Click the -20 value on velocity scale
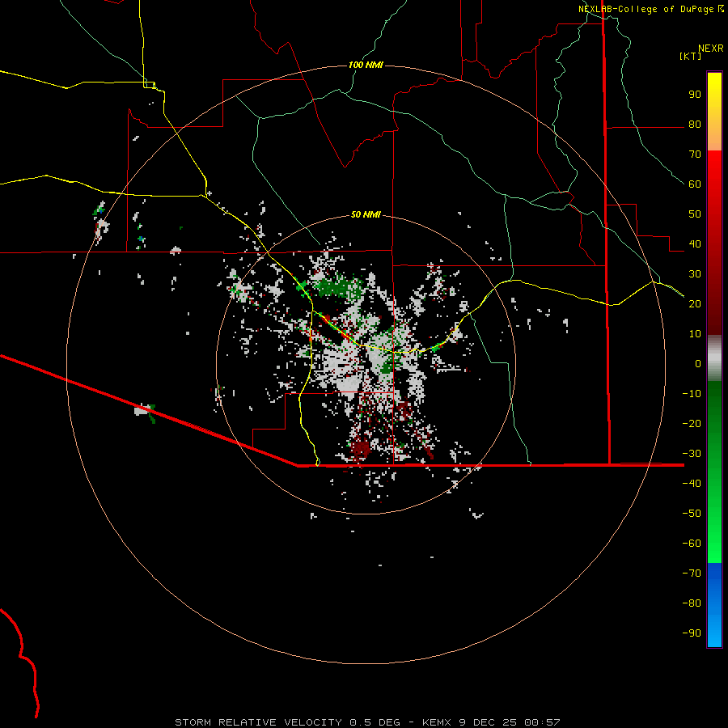 (x=692, y=424)
